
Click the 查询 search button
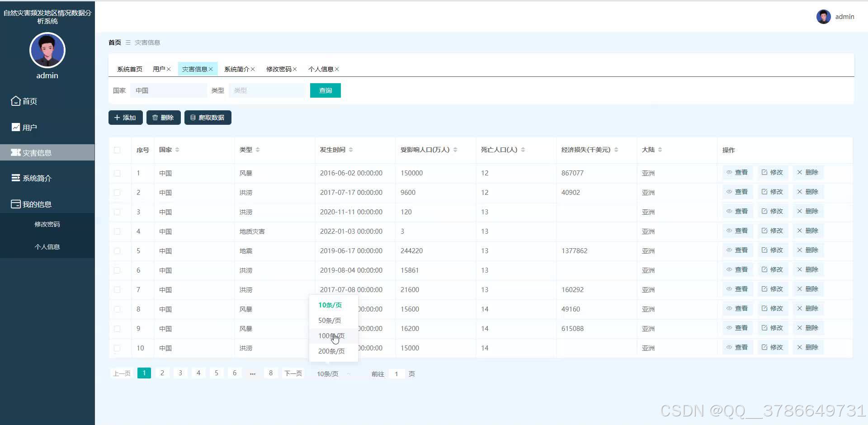[325, 90]
